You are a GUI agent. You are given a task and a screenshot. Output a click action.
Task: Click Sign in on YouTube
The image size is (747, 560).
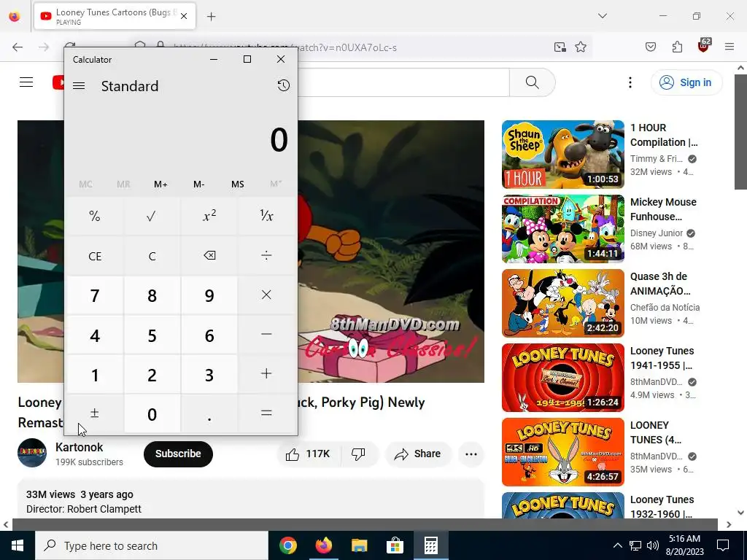[x=686, y=82]
